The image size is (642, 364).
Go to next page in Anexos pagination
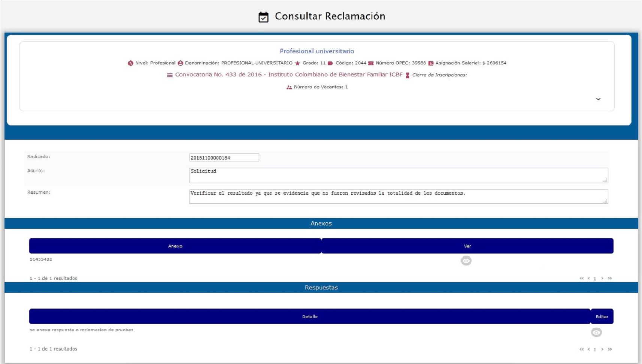pyautogui.click(x=602, y=278)
